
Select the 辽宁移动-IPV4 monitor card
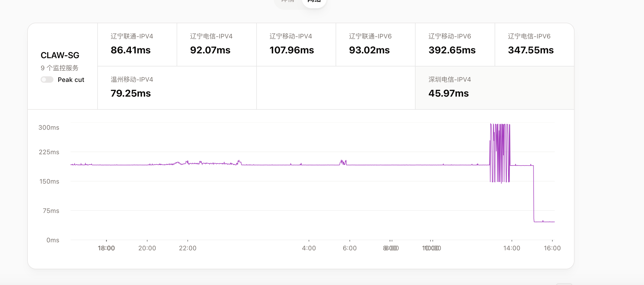click(x=295, y=44)
